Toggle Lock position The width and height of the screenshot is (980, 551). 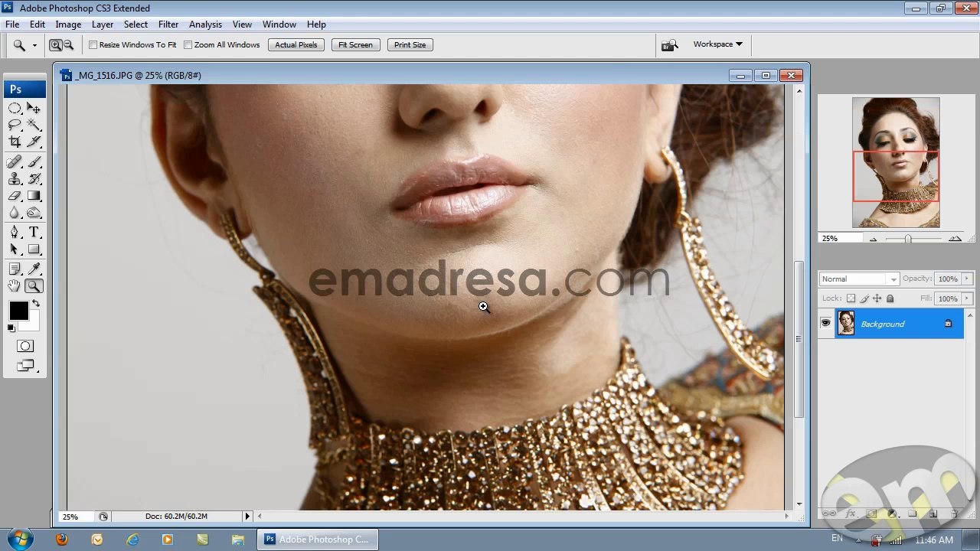click(877, 298)
